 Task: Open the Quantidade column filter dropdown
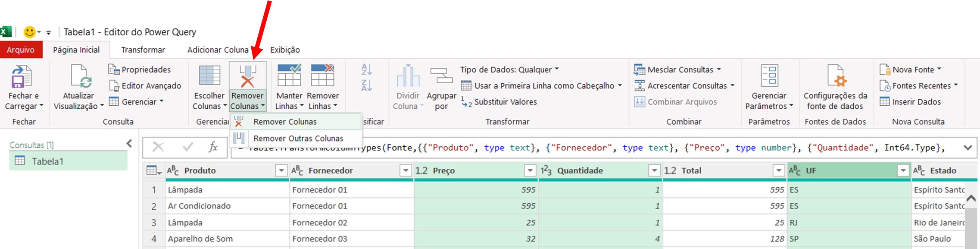(x=655, y=170)
